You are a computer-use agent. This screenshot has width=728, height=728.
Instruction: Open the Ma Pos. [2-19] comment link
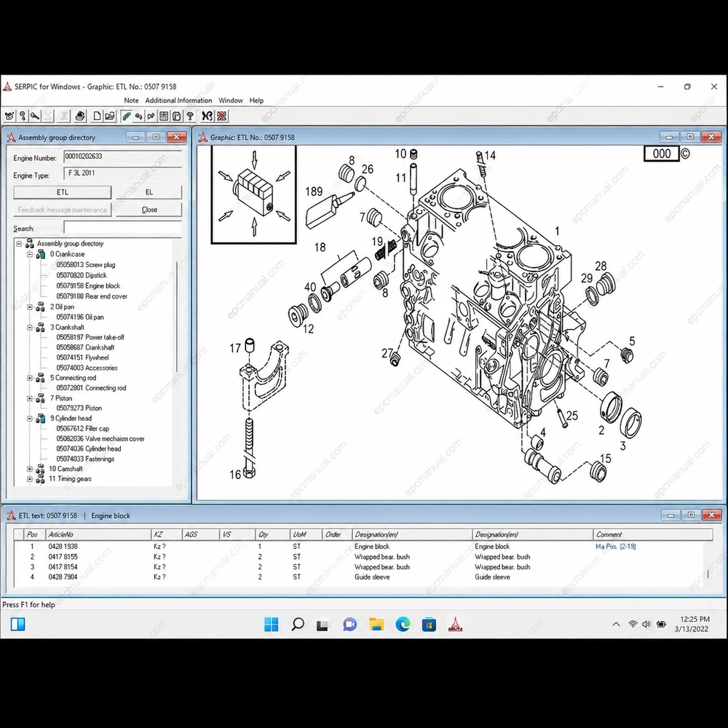click(x=616, y=547)
